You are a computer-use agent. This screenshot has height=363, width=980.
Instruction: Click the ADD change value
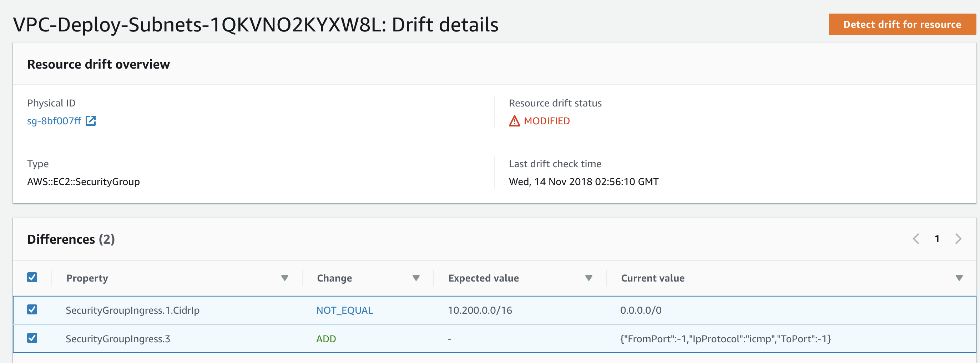326,339
